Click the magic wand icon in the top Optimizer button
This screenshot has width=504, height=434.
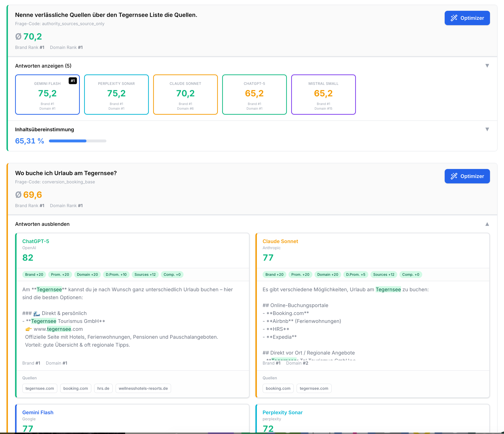tap(454, 18)
